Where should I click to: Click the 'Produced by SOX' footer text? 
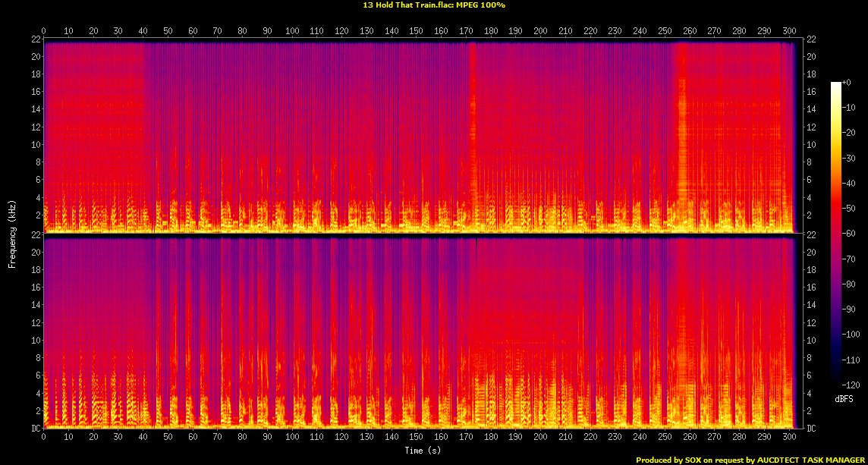pos(668,460)
